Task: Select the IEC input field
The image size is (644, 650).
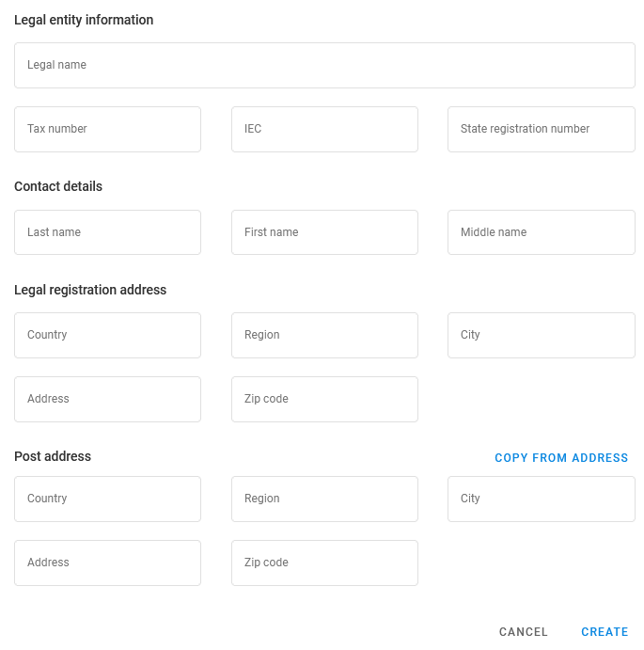Action: coord(324,130)
